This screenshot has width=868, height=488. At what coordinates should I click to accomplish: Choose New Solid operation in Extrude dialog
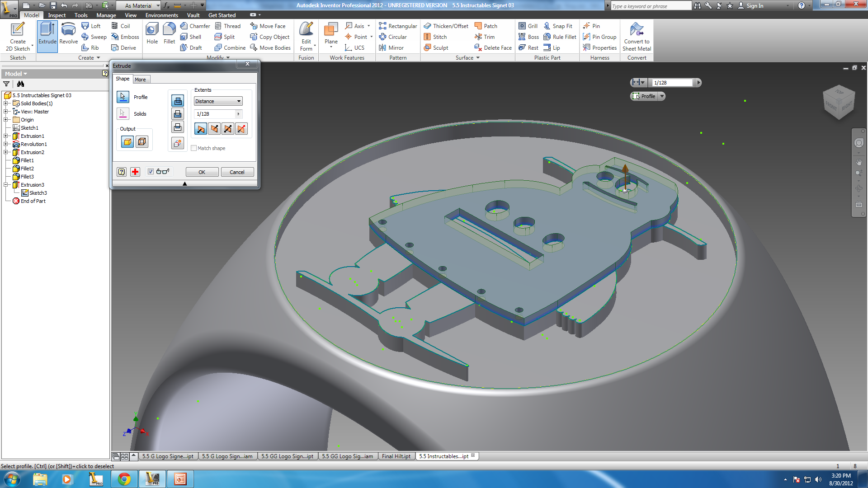click(x=178, y=143)
